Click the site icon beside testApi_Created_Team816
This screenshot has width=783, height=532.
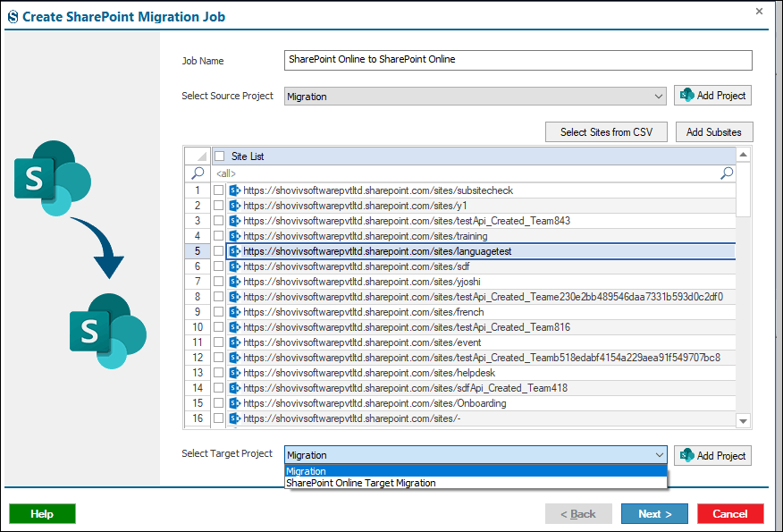pos(235,327)
